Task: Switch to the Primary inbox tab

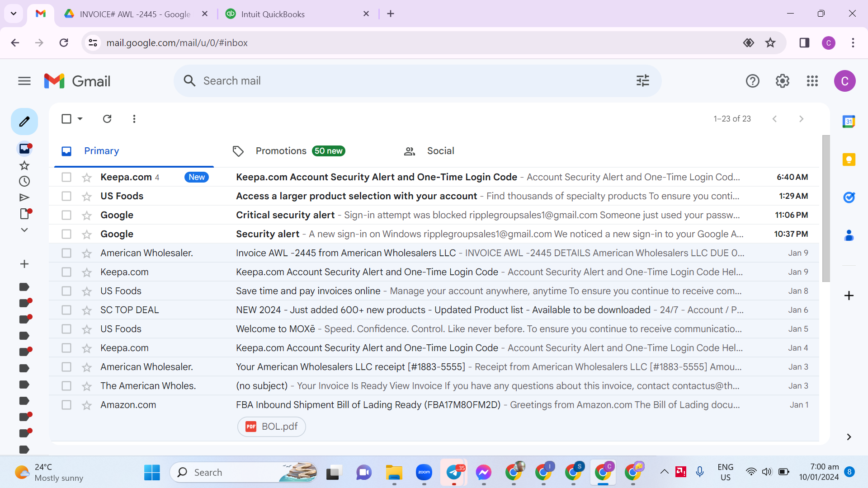Action: tap(134, 151)
